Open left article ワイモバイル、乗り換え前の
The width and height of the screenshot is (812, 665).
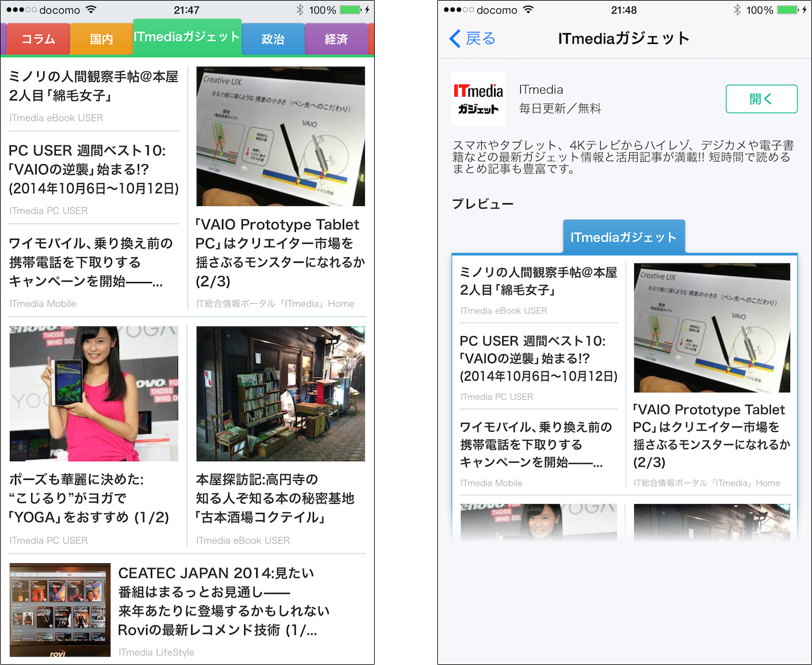[91, 262]
